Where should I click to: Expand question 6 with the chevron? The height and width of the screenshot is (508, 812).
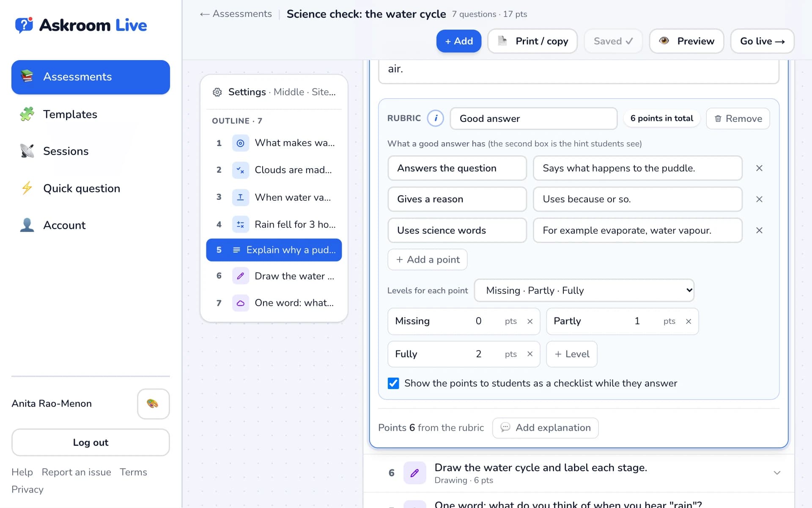[x=777, y=473]
